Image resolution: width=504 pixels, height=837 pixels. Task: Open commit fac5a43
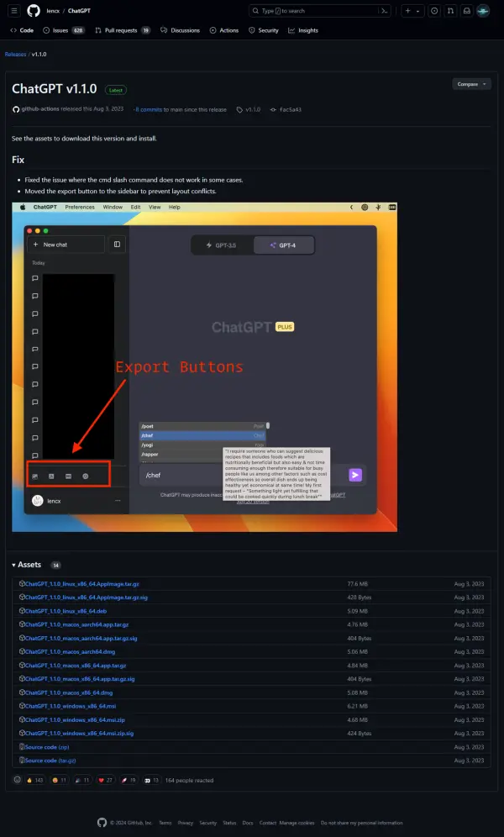tap(286, 109)
